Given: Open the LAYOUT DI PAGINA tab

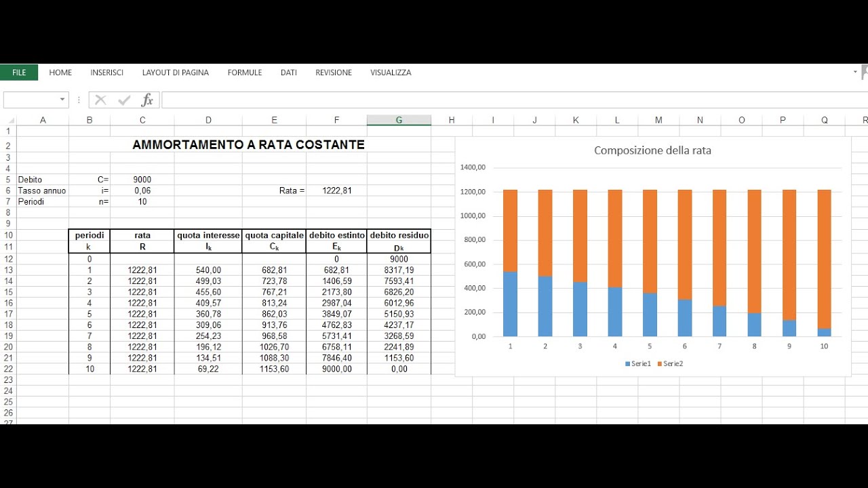Looking at the screenshot, I should 176,73.
